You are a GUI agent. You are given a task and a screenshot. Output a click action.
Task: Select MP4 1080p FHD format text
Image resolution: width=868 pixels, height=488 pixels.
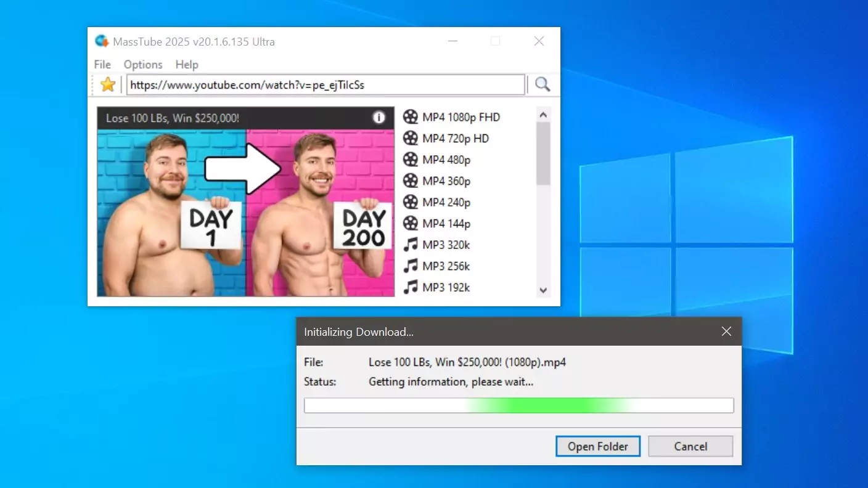click(x=461, y=117)
